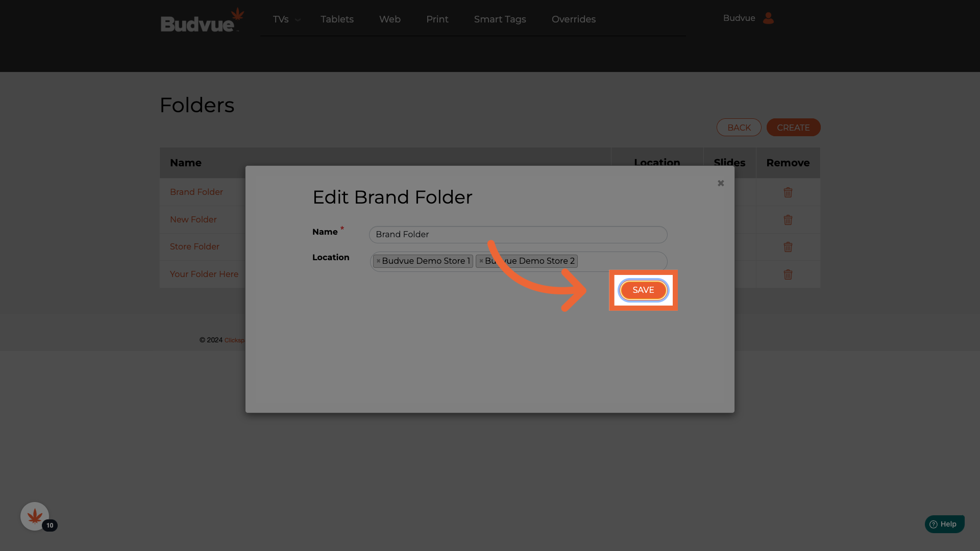
Task: Delete New Folder using trash icon
Action: pyautogui.click(x=788, y=220)
